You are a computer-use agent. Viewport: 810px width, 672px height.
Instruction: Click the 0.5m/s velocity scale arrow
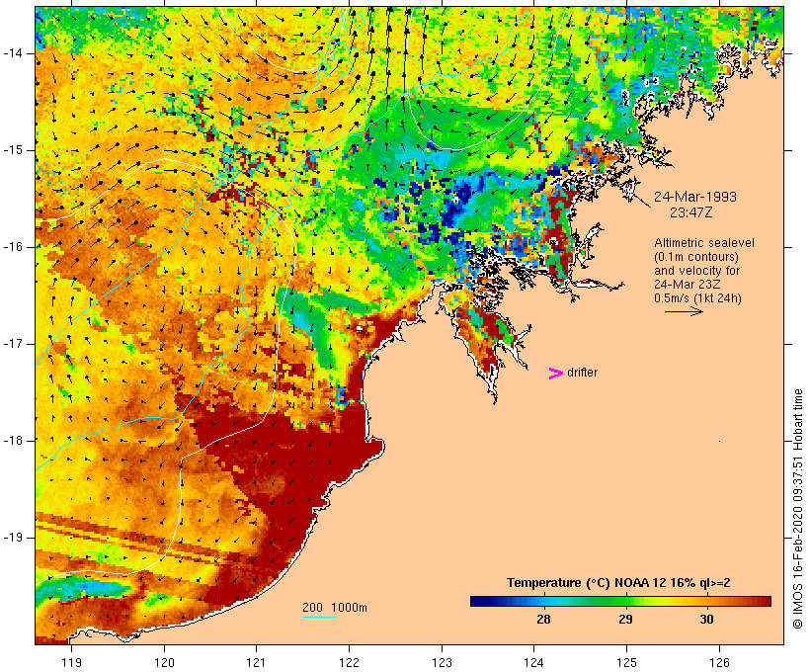684,311
